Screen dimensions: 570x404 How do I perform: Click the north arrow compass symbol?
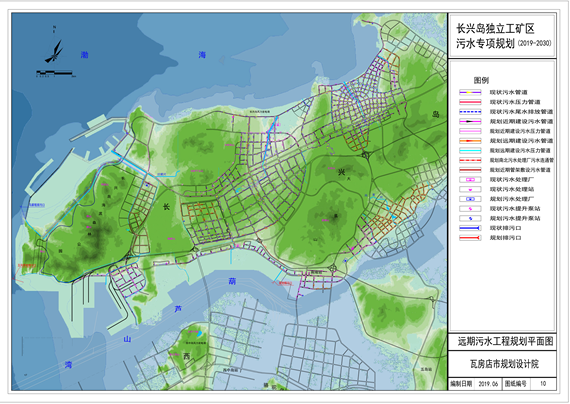click(54, 49)
